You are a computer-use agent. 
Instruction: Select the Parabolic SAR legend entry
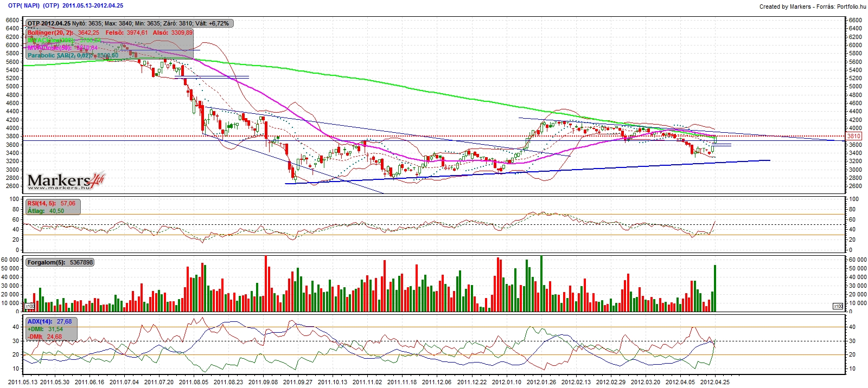73,55
